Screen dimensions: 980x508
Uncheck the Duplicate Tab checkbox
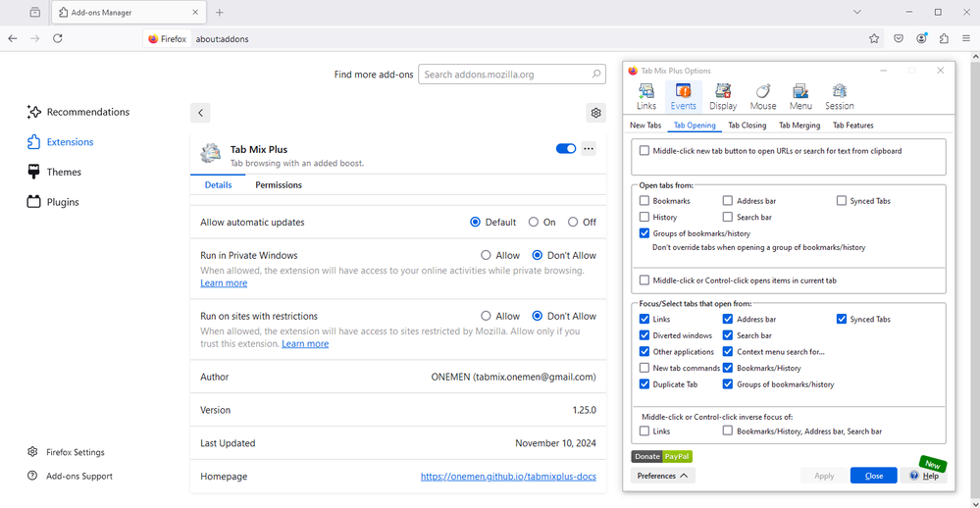(x=645, y=384)
